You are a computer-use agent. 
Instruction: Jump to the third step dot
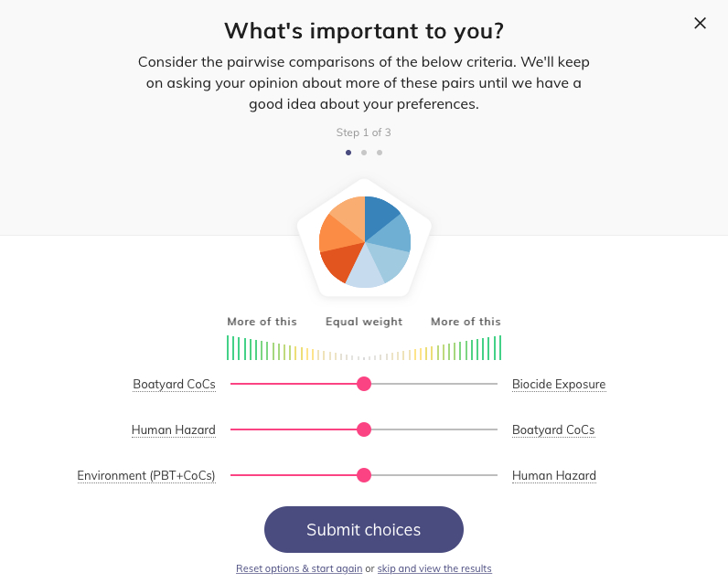pos(380,153)
